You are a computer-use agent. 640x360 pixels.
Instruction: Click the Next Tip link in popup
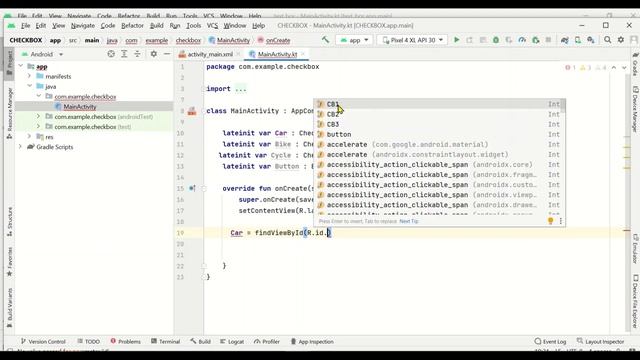click(409, 221)
